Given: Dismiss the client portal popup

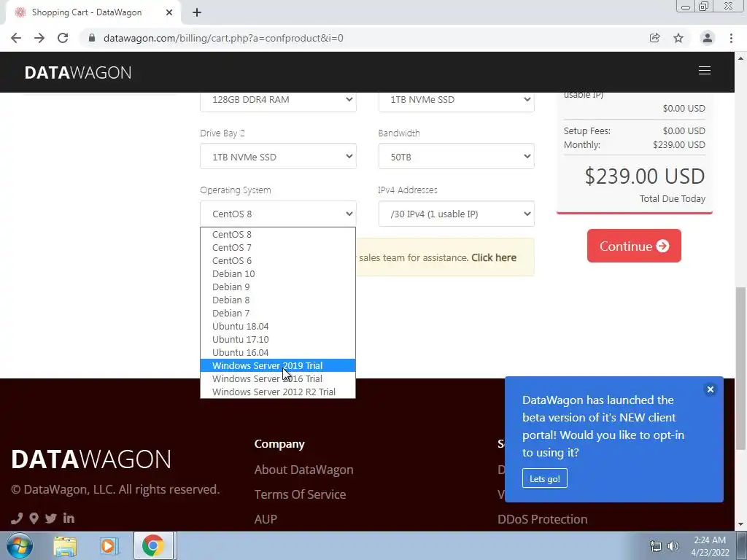Looking at the screenshot, I should click(710, 389).
